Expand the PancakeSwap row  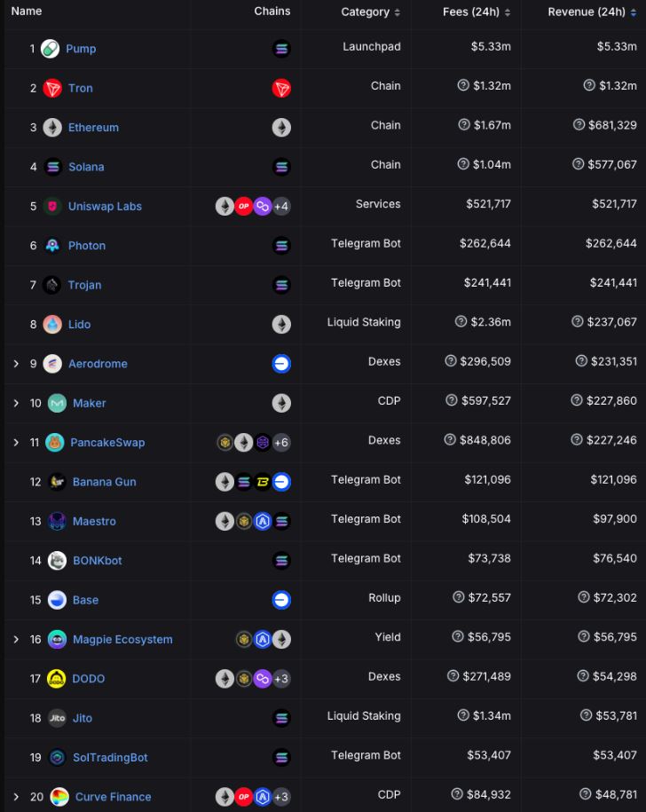[16, 442]
